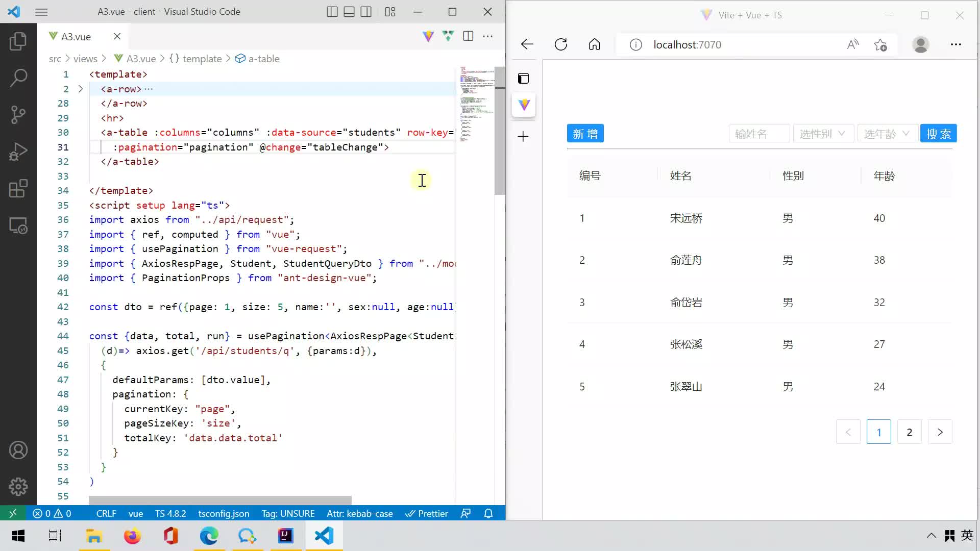Click the views breadcrumb segment
The image size is (980, 551).
85,59
